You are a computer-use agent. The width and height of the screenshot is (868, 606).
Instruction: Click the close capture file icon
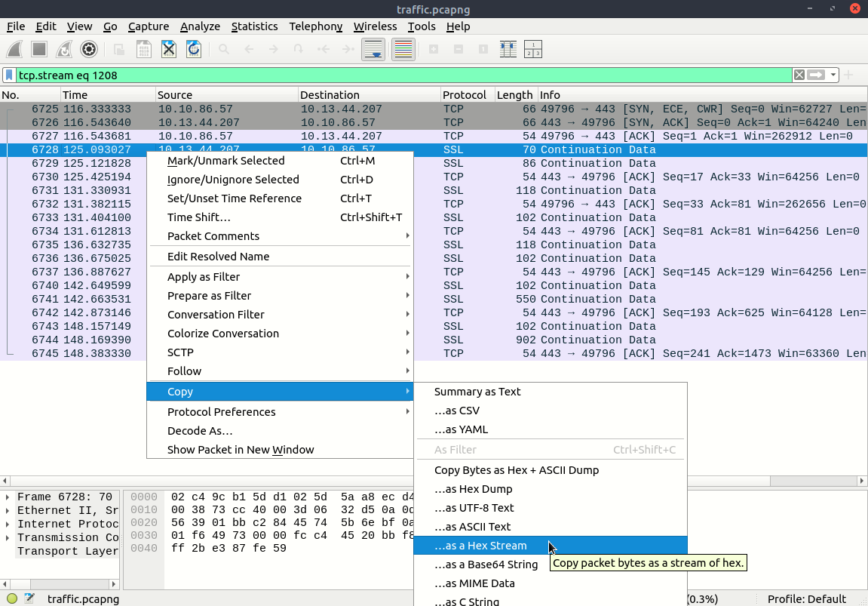tap(169, 50)
